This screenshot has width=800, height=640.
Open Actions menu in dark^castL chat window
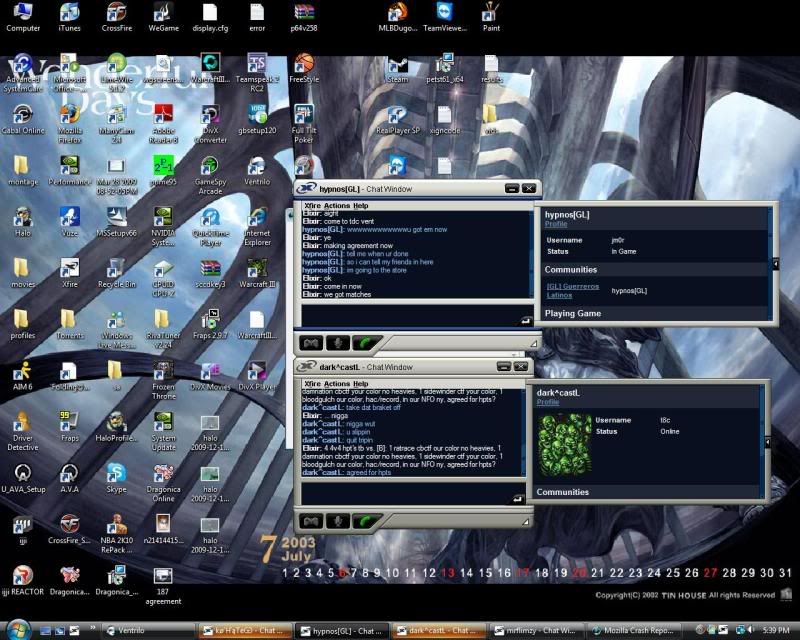click(337, 384)
